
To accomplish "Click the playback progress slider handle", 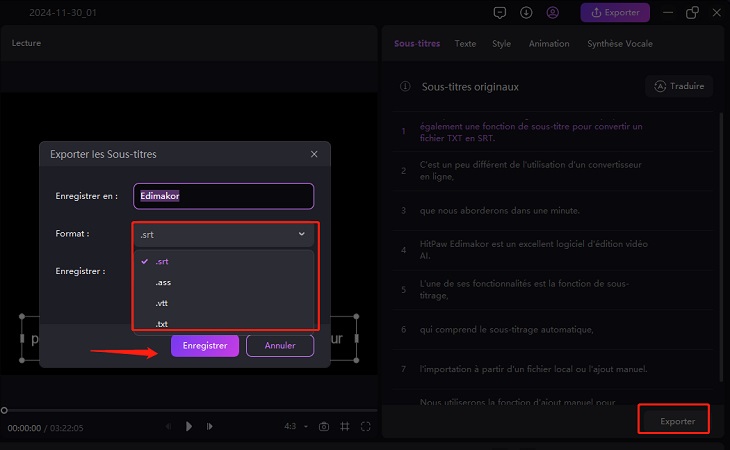I will 4,410.
